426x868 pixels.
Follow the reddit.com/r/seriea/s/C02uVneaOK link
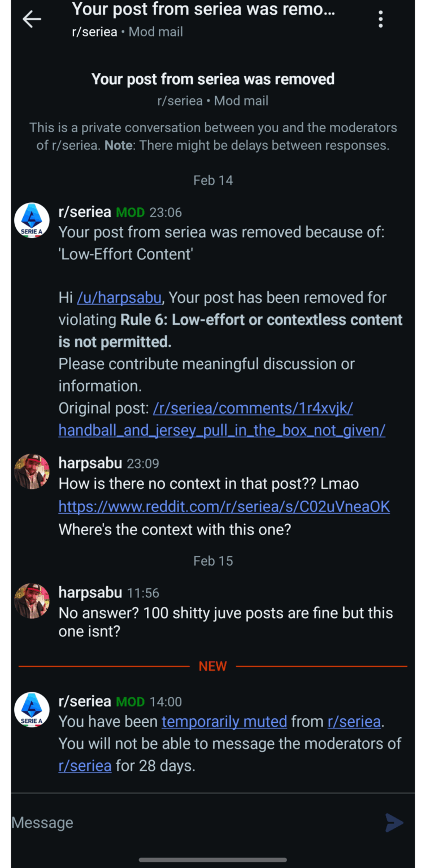(224, 506)
